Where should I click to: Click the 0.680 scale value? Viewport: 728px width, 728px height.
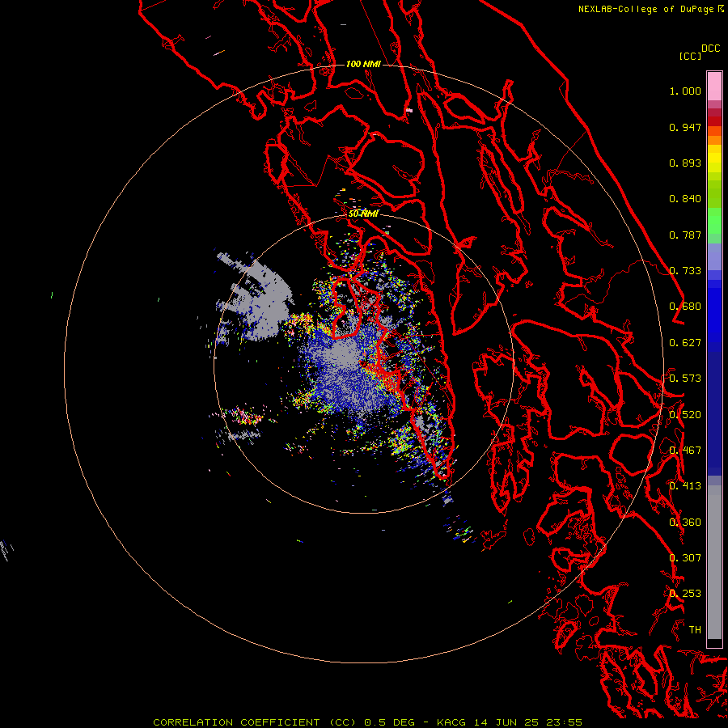pos(685,307)
